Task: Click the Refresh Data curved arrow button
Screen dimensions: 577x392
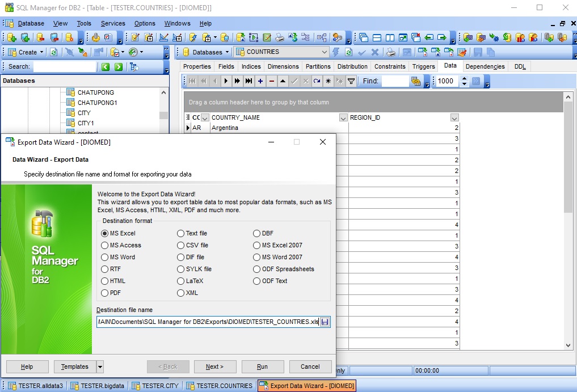Action: 317,81
